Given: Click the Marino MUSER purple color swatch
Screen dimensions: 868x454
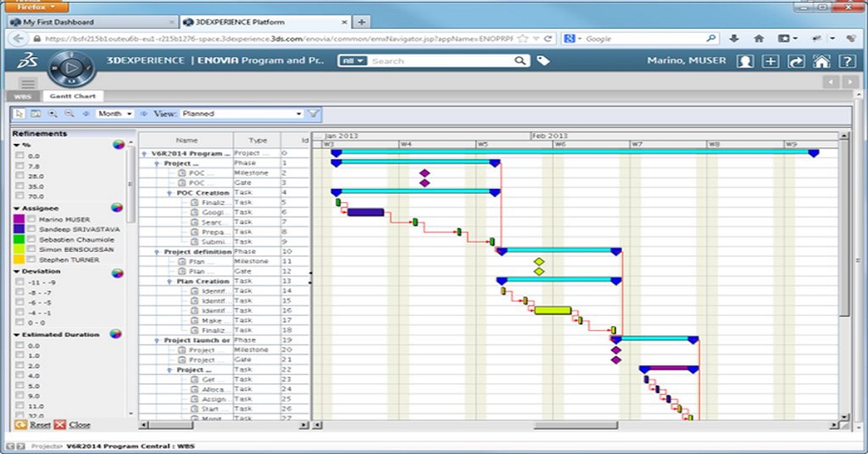Looking at the screenshot, I should tap(20, 219).
